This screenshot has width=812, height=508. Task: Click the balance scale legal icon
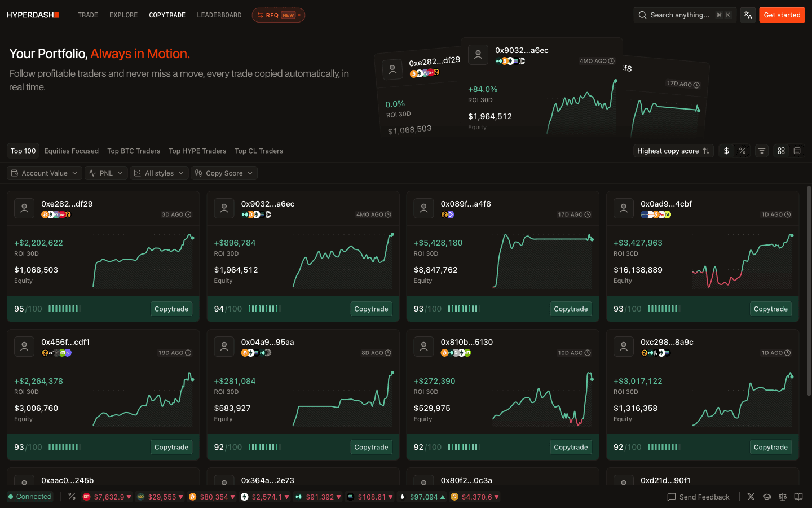click(783, 497)
